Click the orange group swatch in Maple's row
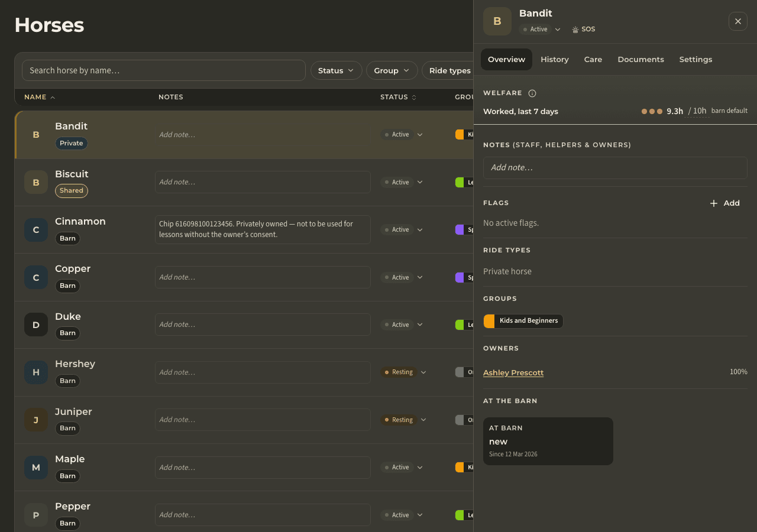The width and height of the screenshot is (757, 532). [x=460, y=468]
